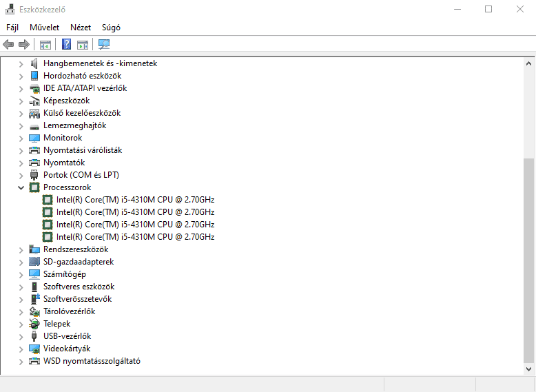Click the Telepek battery icon
The height and width of the screenshot is (392, 536).
(34, 324)
